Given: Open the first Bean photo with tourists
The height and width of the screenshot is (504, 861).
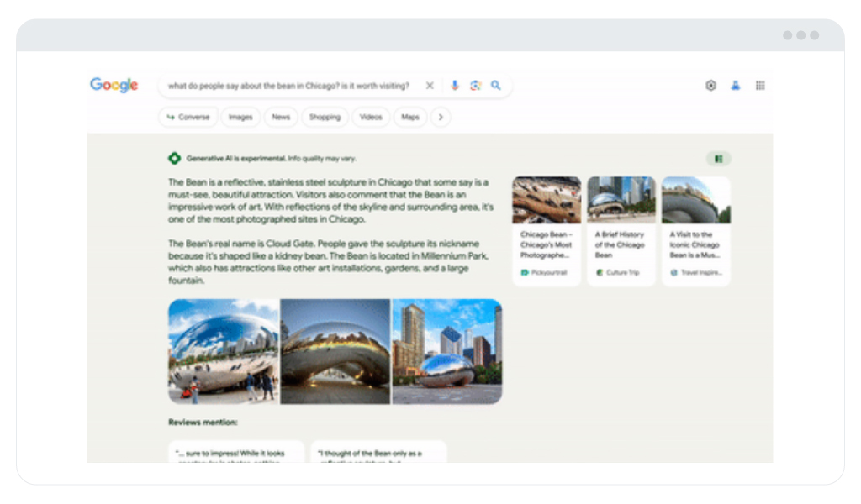Looking at the screenshot, I should [x=224, y=351].
